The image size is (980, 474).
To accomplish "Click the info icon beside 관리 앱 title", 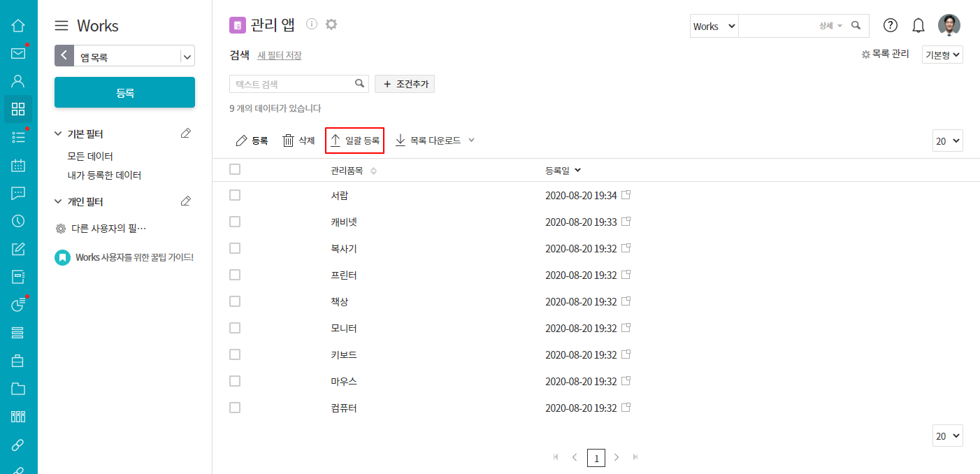I will tap(312, 24).
